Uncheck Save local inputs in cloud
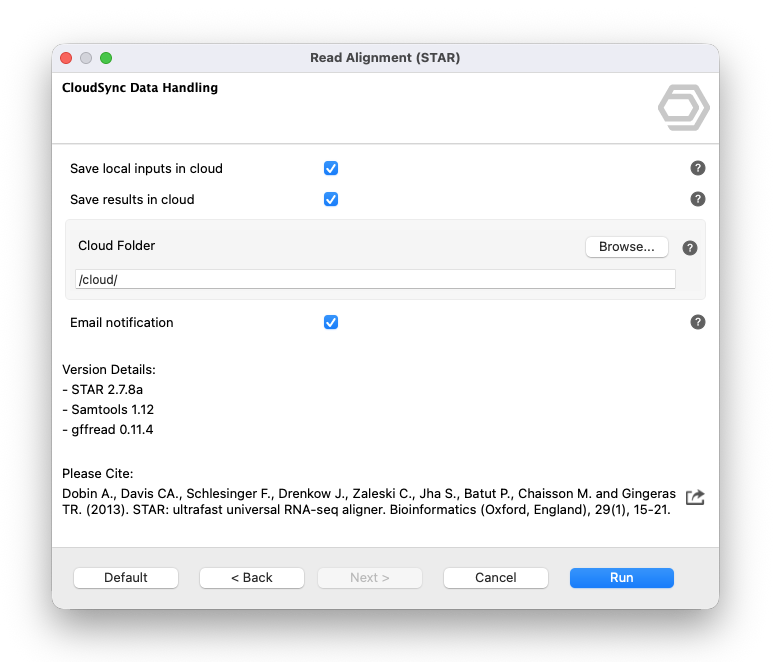Viewport: 773px width, 662px height. click(331, 169)
